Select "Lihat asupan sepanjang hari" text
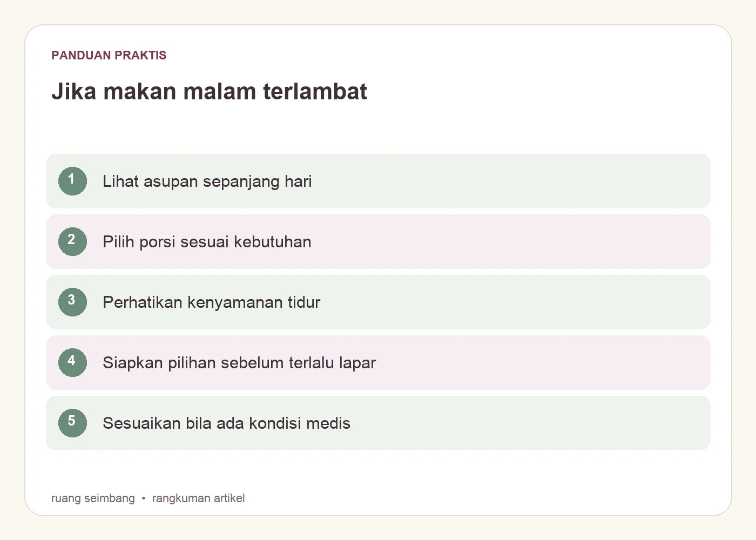756x540 pixels. click(207, 181)
